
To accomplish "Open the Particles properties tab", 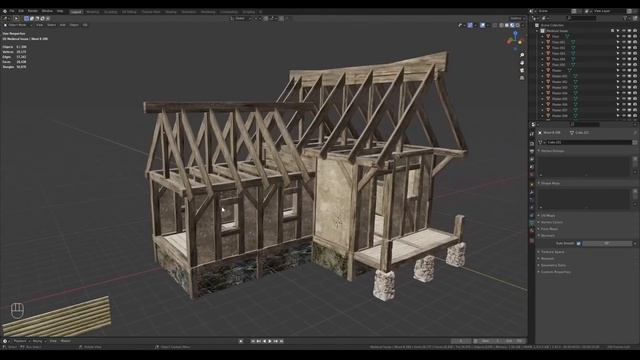I will click(x=531, y=200).
